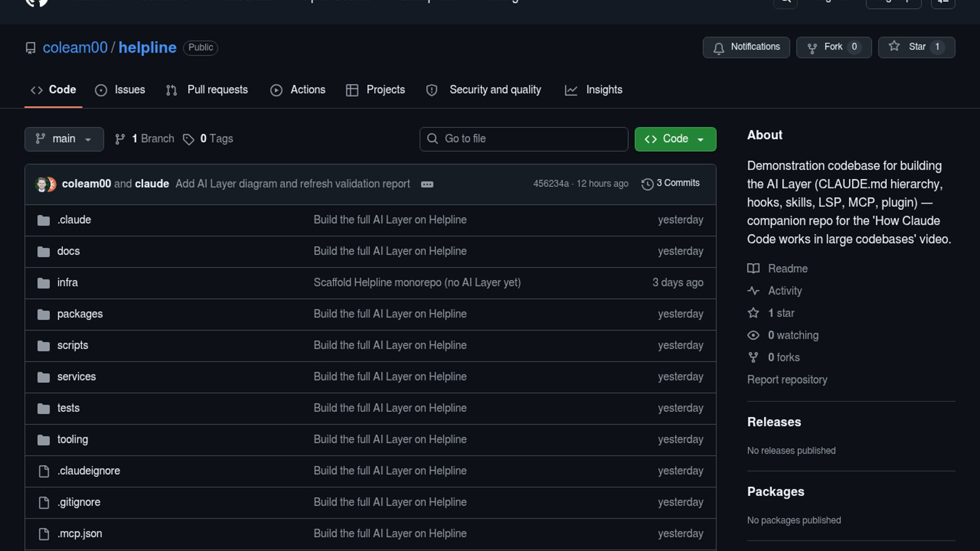Image resolution: width=980 pixels, height=551 pixels.
Task: Click the .gitignore file icon
Action: pos(44,503)
